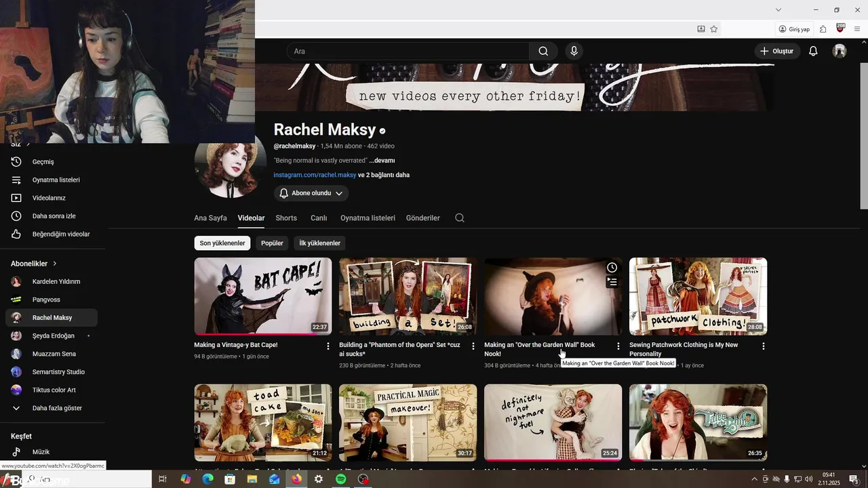Click the Giriş yap button in Firefox toolbar
Screen dimensions: 868x488
click(x=794, y=29)
